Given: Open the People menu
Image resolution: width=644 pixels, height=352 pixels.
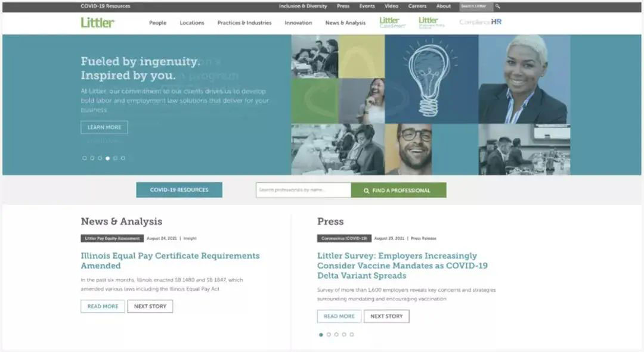Looking at the screenshot, I should (x=157, y=23).
